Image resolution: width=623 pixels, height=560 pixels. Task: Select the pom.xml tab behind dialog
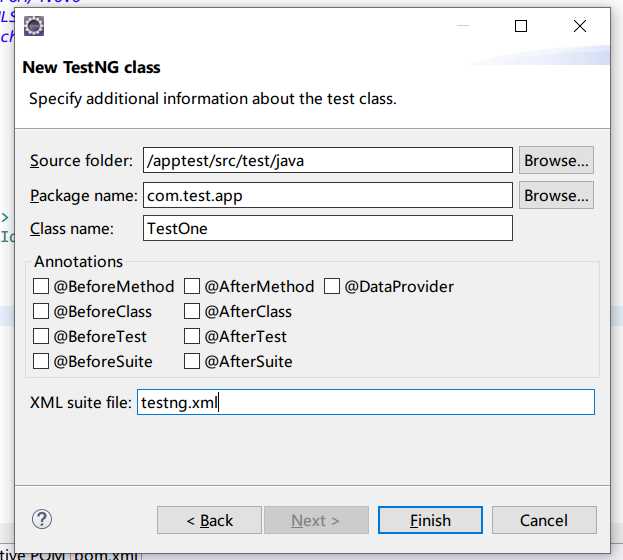106,555
